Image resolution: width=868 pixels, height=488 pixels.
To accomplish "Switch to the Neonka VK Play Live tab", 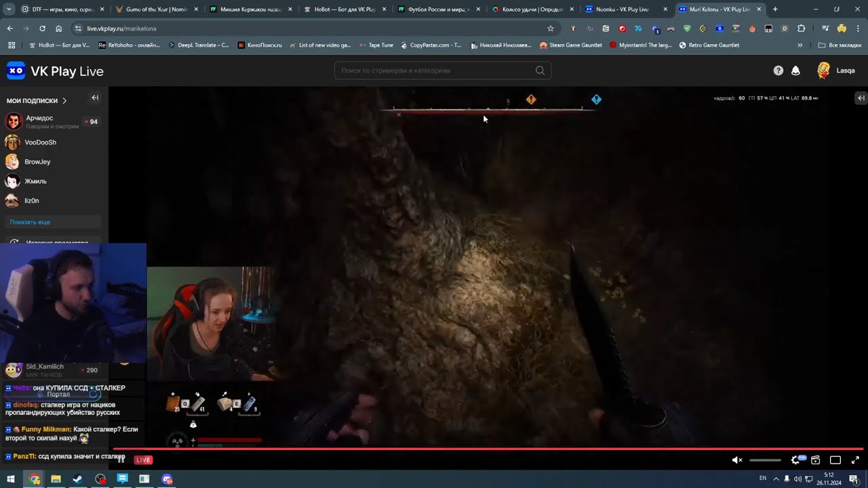I will point(626,9).
